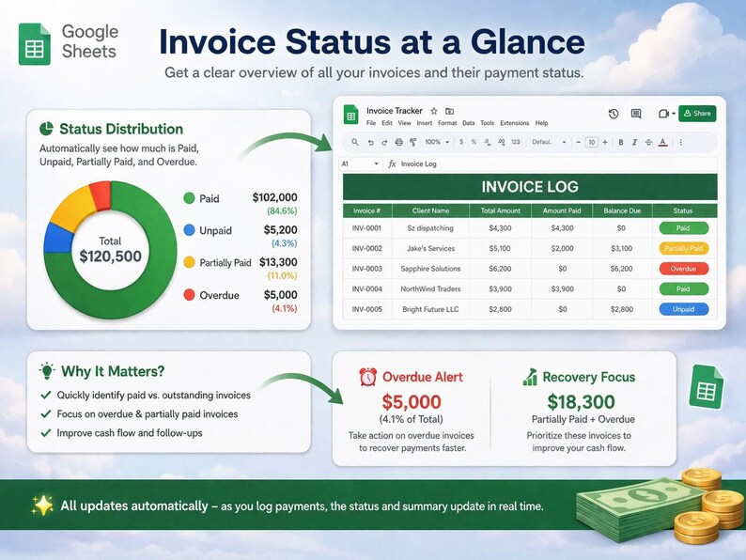Open the Insert menu
746x560 pixels.
(x=425, y=123)
